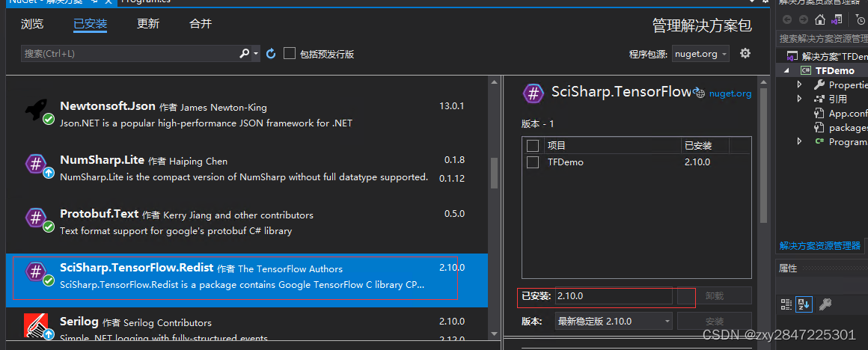Viewport: 868px width, 350px height.
Task: Click the solution icon in Solution Explorer
Action: (792, 56)
